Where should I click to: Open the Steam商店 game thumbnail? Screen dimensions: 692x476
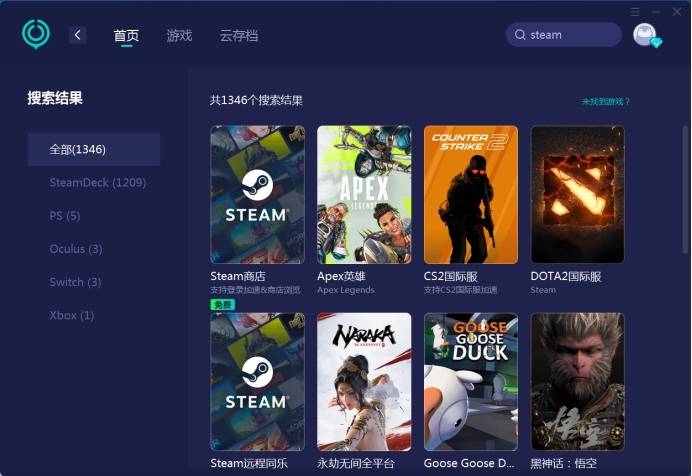(x=257, y=194)
